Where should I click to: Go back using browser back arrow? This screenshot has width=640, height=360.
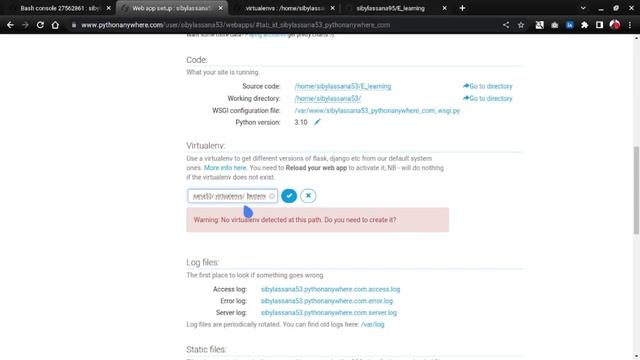click(x=10, y=25)
